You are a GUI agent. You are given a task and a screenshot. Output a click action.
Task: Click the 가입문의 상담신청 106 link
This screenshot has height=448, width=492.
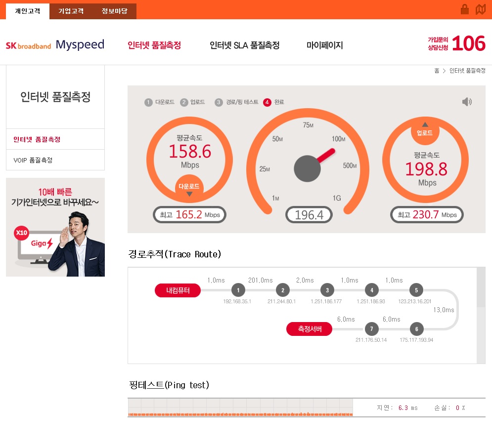[456, 43]
